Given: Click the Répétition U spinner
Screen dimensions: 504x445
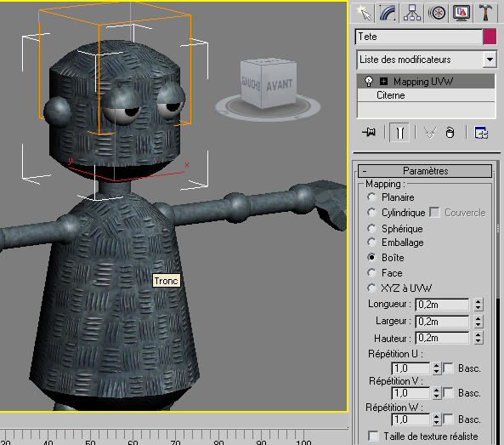Looking at the screenshot, I should (x=436, y=368).
